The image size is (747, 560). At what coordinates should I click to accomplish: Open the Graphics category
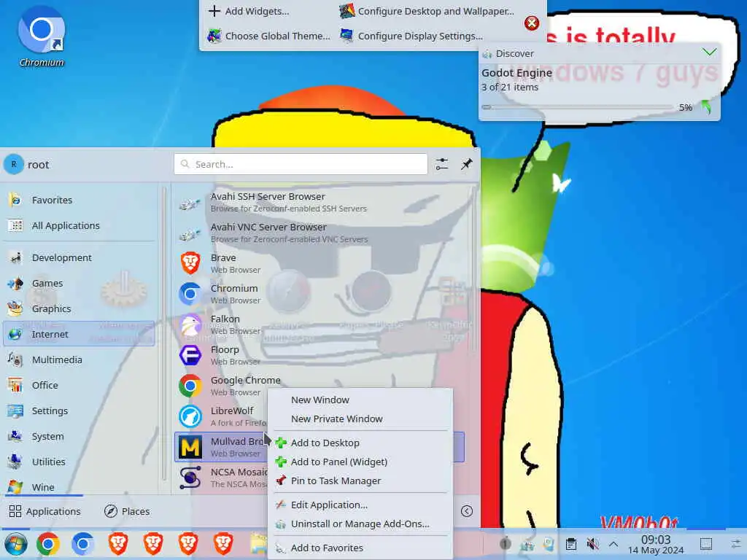(x=79, y=308)
